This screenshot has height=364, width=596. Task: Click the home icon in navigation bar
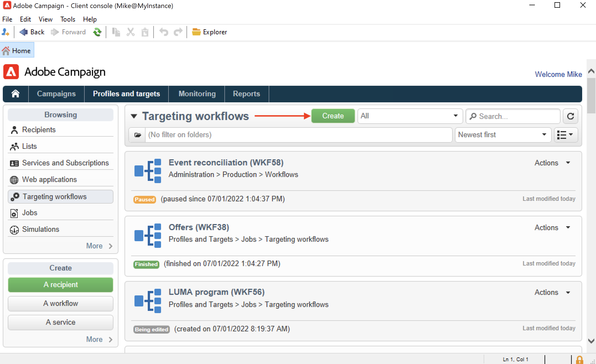tap(15, 94)
